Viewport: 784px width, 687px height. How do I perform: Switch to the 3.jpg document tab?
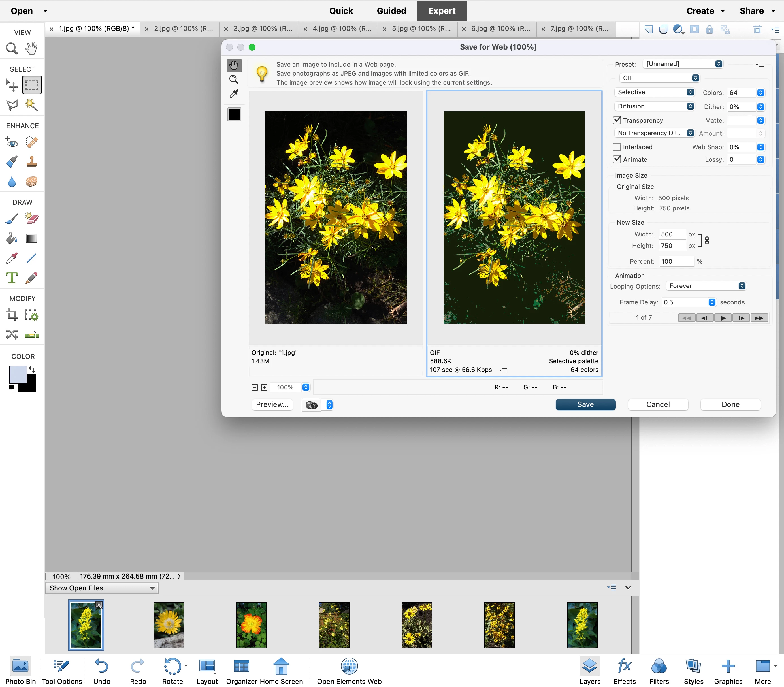[263, 29]
